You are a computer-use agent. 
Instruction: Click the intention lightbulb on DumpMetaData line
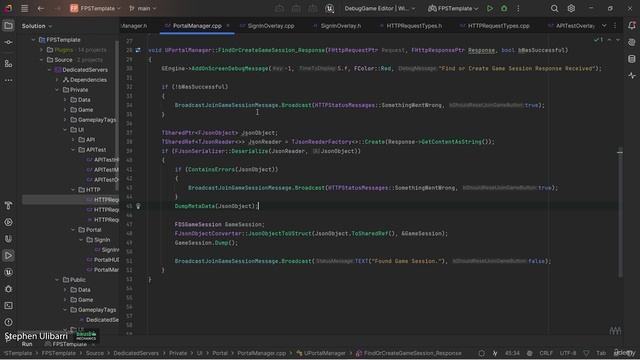pos(138,206)
